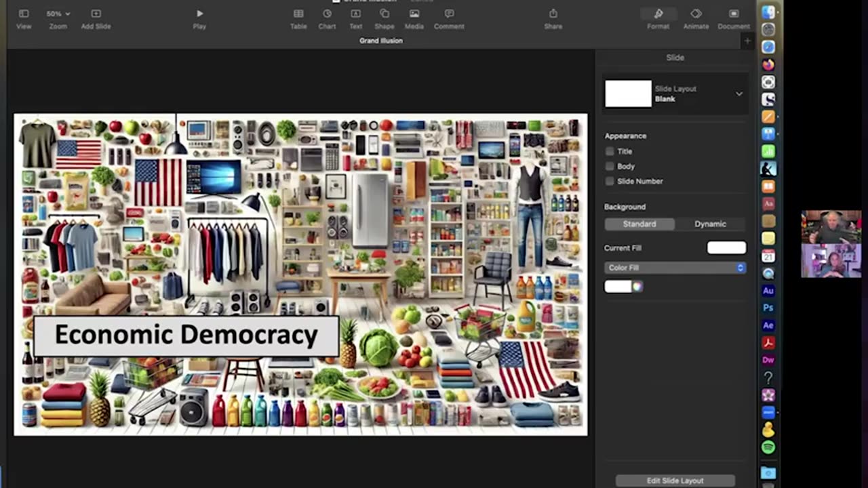Open Safari in the Dock
The height and width of the screenshot is (488, 868).
[x=768, y=47]
